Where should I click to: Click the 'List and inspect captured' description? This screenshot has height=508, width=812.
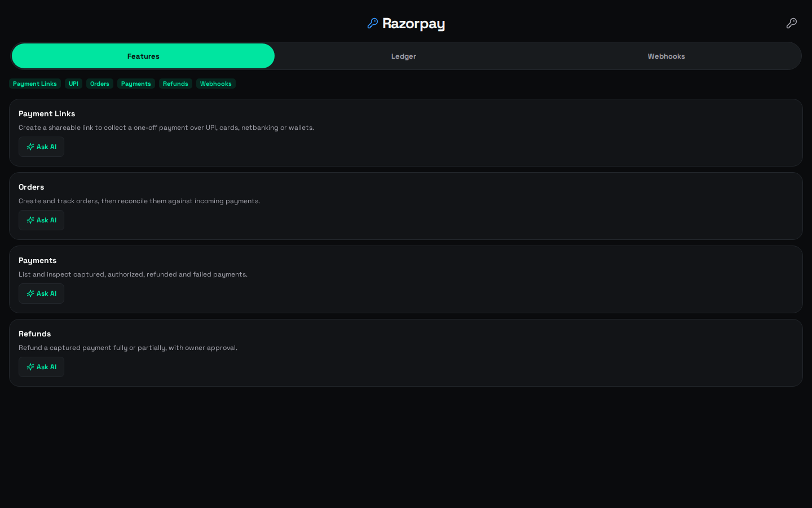[x=133, y=274]
